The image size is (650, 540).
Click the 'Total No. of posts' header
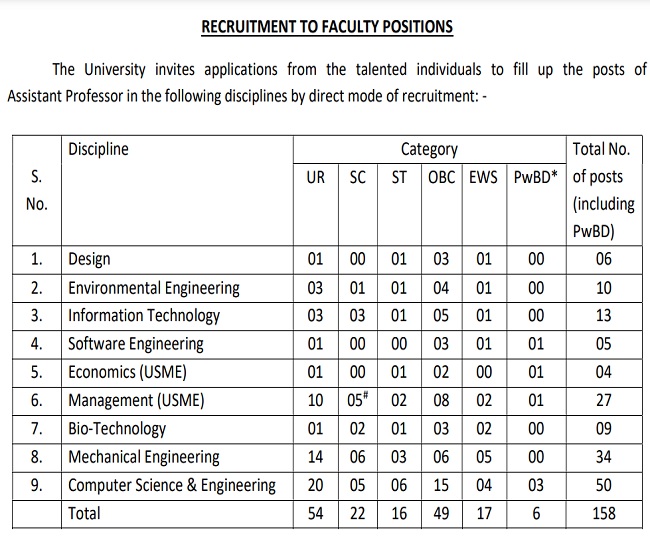pyautogui.click(x=602, y=190)
